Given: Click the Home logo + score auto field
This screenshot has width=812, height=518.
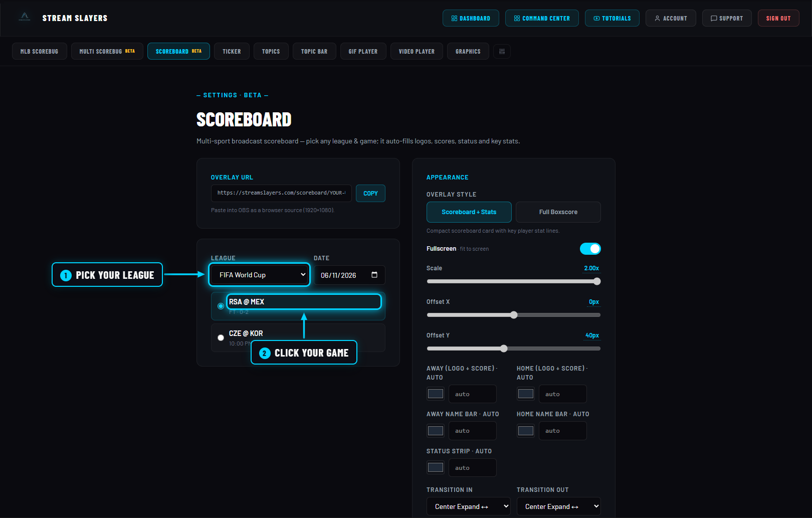Looking at the screenshot, I should coord(562,394).
